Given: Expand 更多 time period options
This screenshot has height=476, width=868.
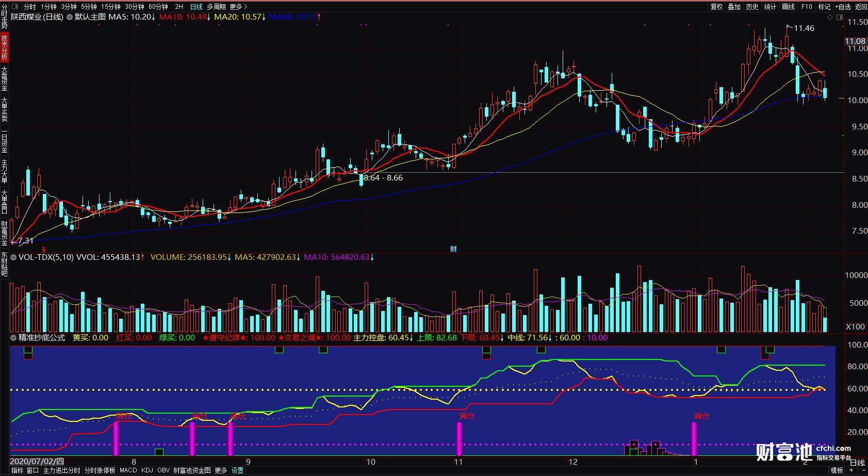Looking at the screenshot, I should (239, 7).
